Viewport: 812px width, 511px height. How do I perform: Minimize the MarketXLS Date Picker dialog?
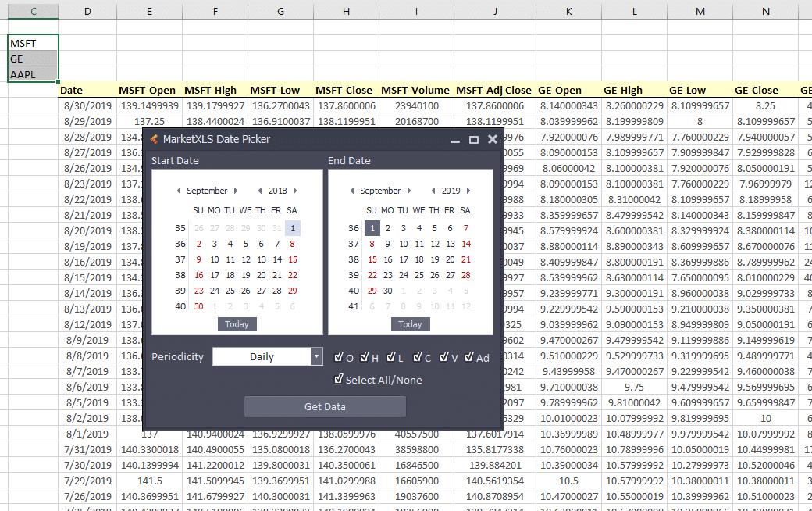[454, 140]
